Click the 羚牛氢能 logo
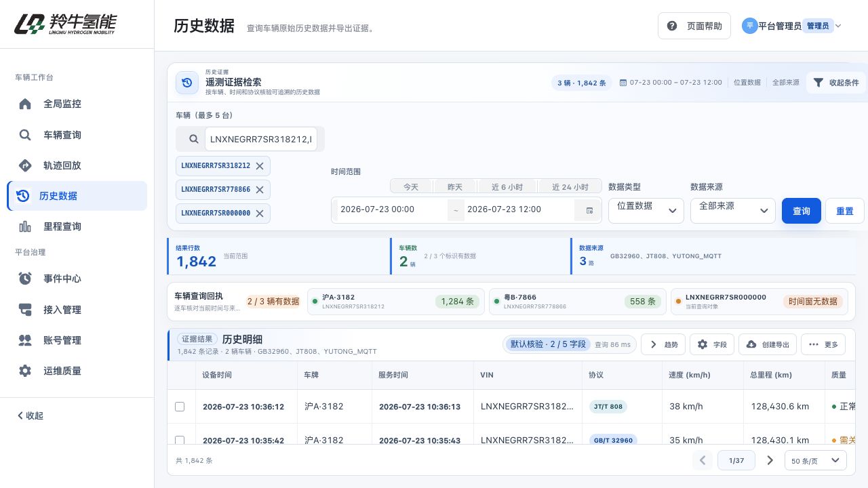Image resolution: width=868 pixels, height=488 pixels. tap(65, 24)
